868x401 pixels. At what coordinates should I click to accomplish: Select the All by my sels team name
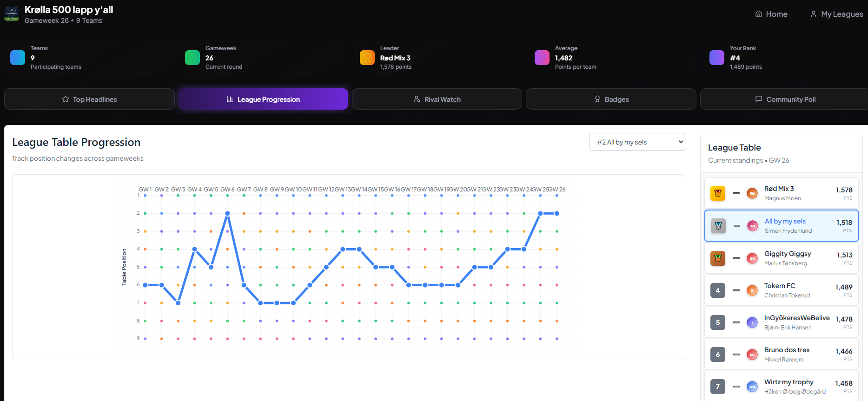[x=785, y=221]
